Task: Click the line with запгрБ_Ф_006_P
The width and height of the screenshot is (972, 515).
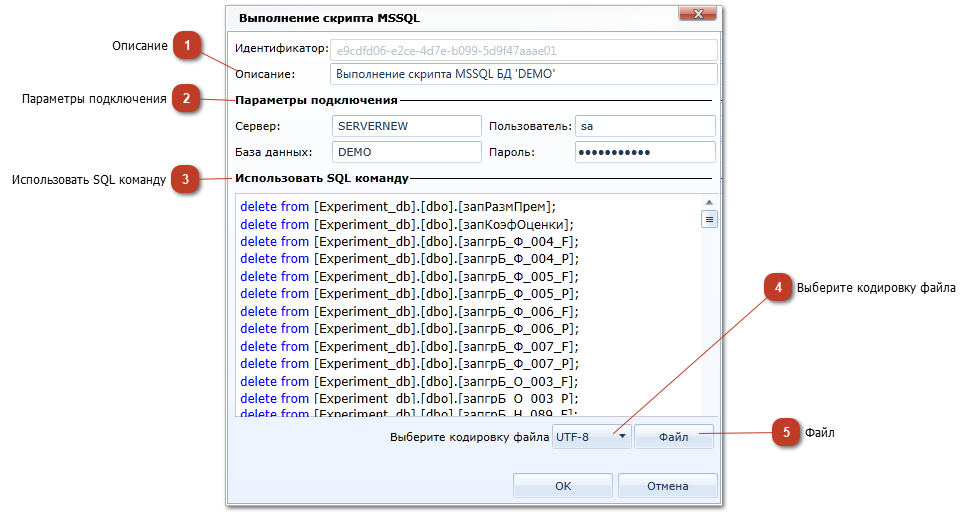Action: click(409, 328)
